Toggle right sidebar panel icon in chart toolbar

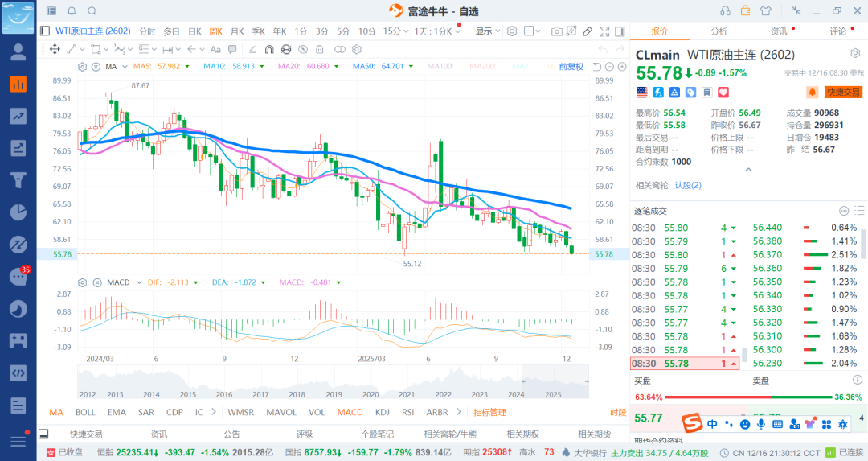click(620, 31)
